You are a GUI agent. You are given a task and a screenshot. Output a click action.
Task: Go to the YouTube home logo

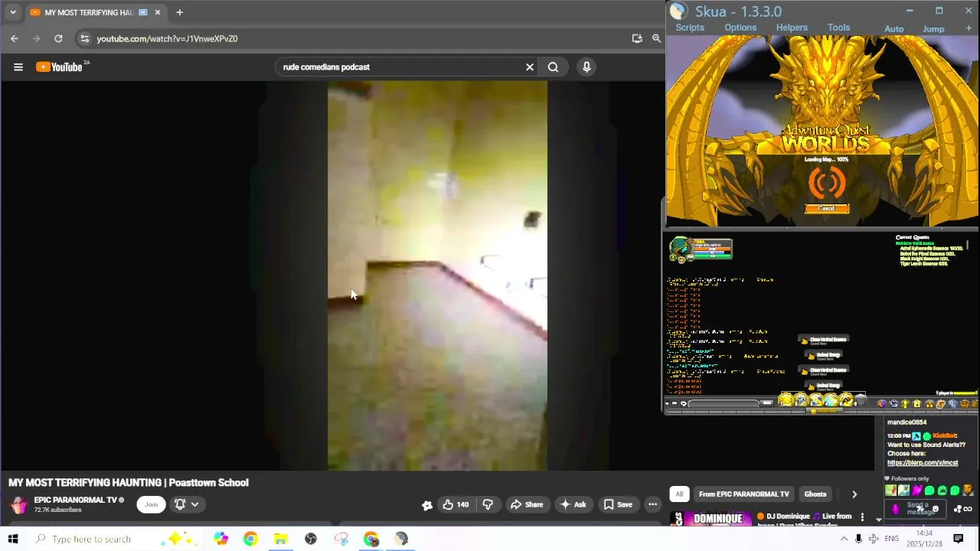coord(61,67)
